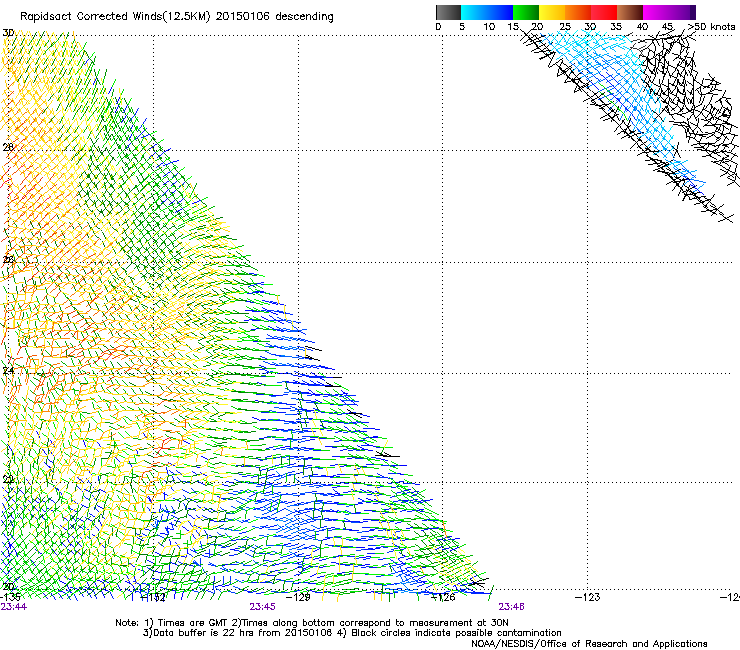Click the gray 0-5 knots legend swatch

448,12
